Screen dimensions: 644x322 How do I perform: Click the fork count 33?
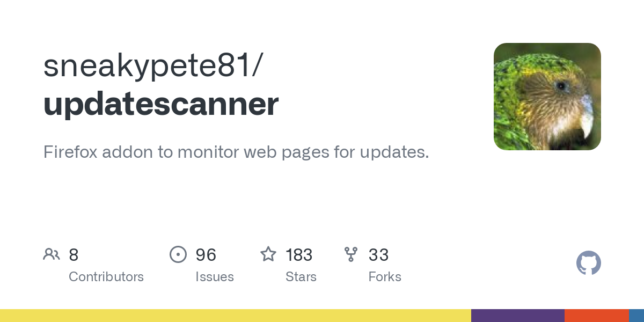pos(378,255)
